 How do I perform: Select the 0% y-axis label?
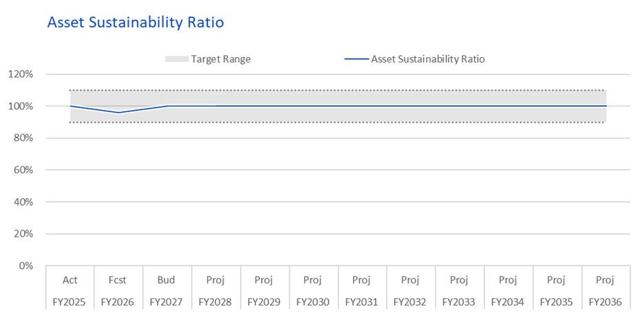(x=25, y=265)
